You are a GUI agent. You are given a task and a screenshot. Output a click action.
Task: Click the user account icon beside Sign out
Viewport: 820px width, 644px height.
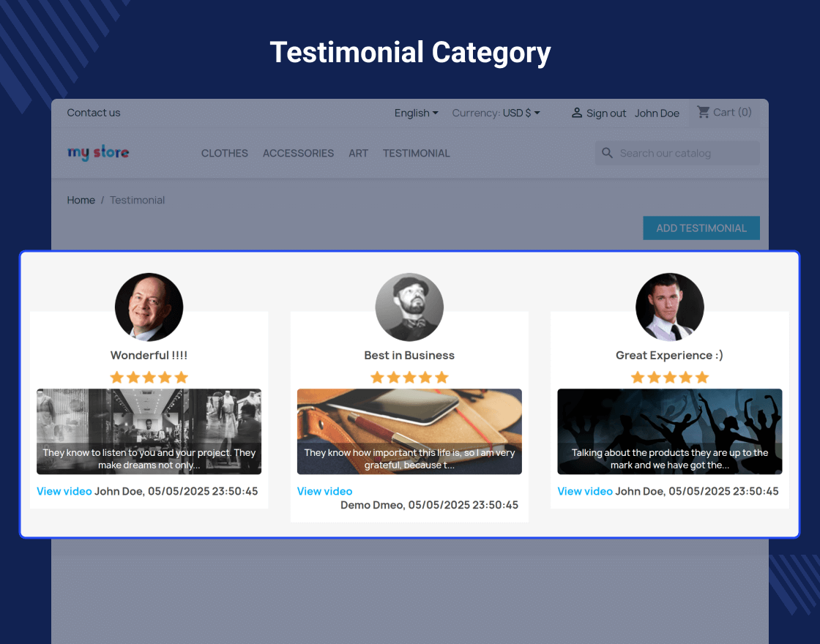coord(577,113)
